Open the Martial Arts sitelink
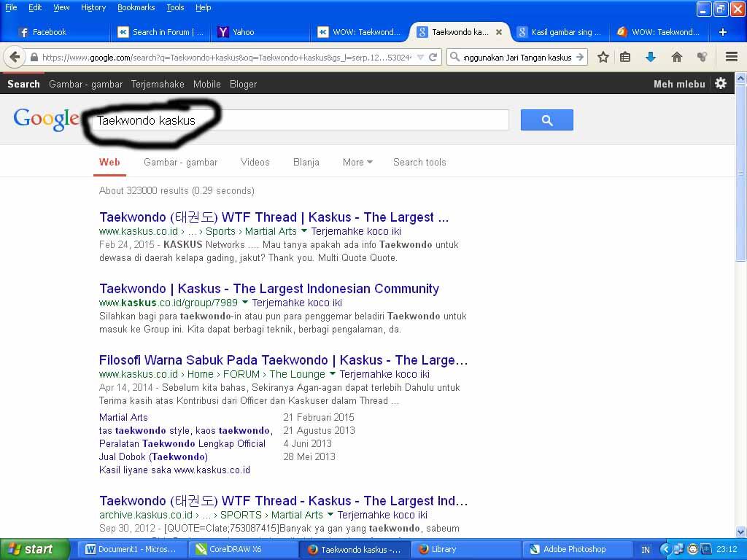747x560 pixels. click(123, 417)
